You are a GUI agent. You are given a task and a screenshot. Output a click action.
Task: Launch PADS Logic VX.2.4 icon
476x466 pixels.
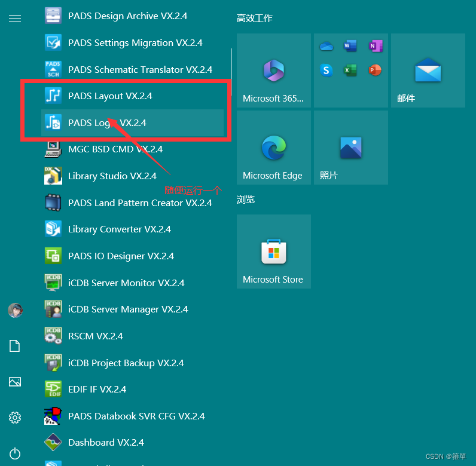[53, 122]
